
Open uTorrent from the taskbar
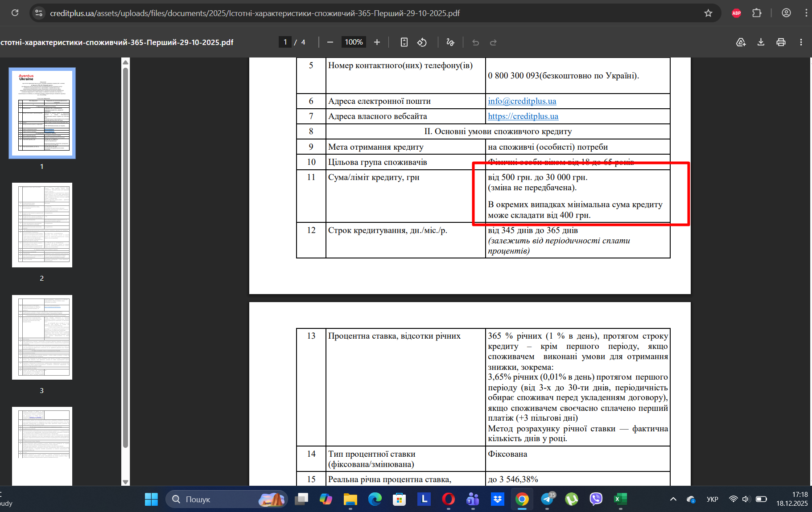click(572, 499)
